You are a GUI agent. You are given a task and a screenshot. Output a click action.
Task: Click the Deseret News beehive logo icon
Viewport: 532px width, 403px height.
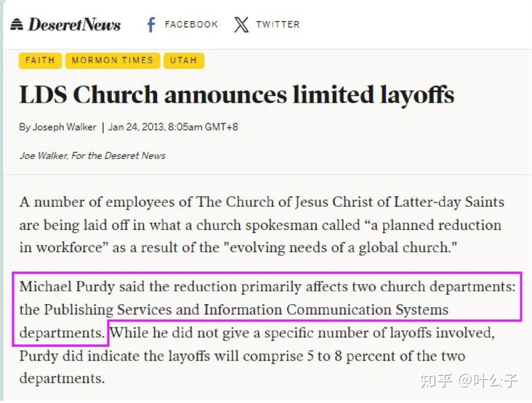pyautogui.click(x=17, y=25)
